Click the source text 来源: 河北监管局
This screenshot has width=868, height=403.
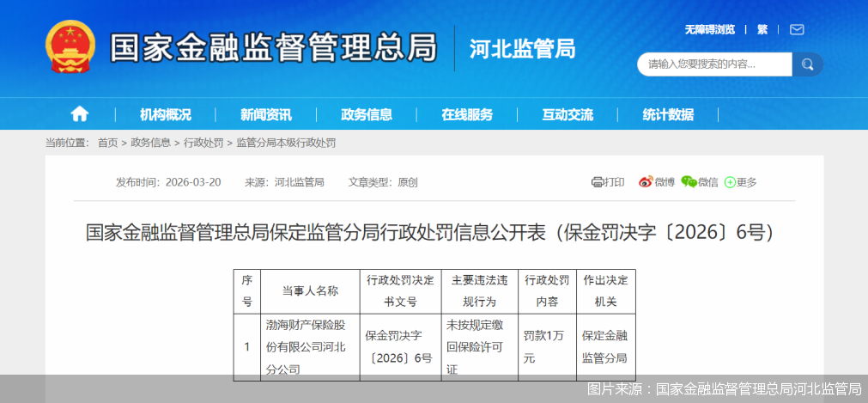coord(284,182)
